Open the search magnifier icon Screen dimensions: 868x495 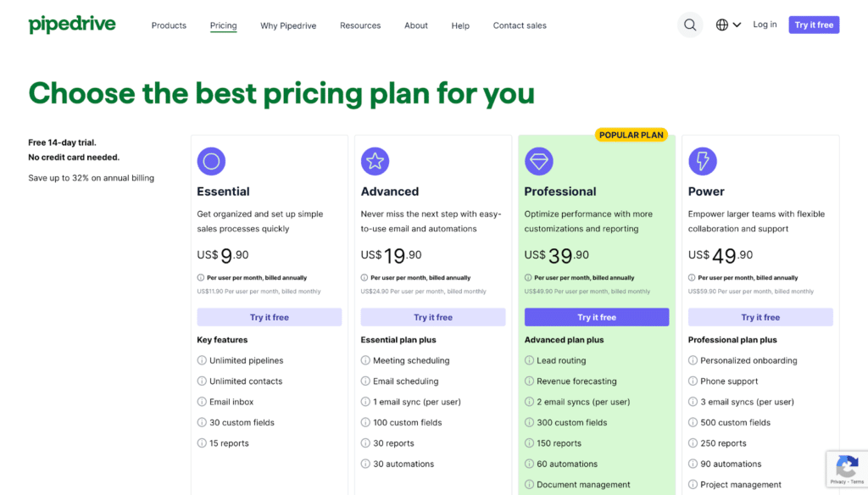[x=690, y=25]
